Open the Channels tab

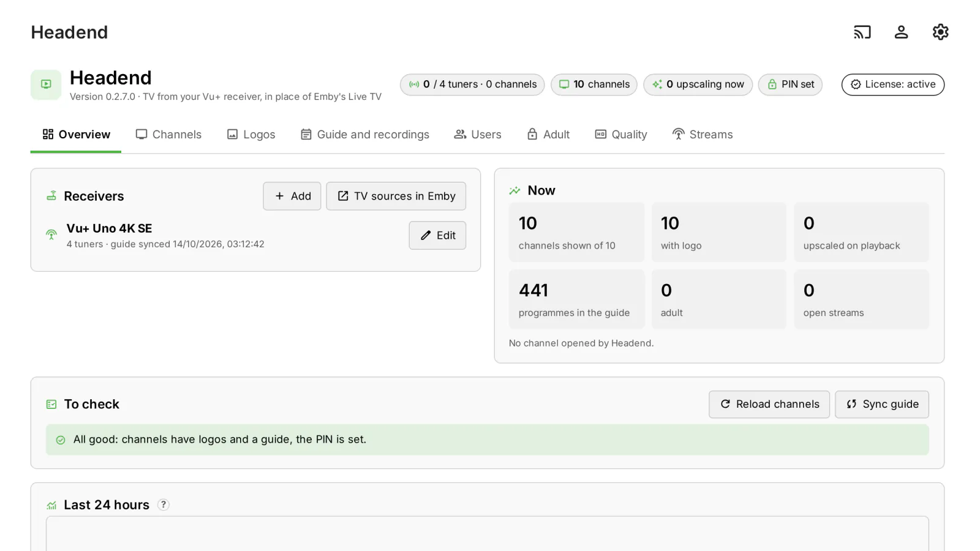[168, 135]
